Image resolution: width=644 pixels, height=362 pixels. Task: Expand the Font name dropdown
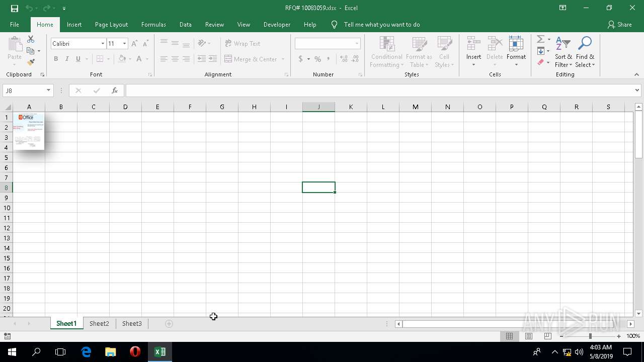coord(103,44)
